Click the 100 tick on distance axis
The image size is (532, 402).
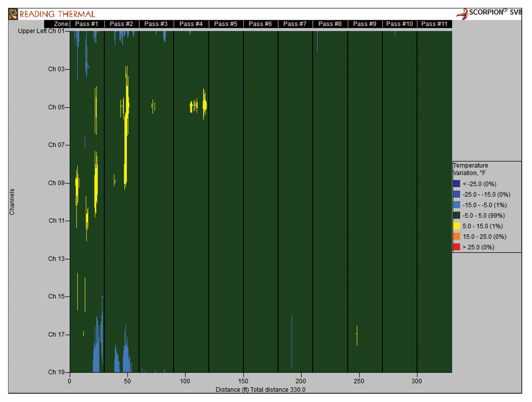[185, 381]
